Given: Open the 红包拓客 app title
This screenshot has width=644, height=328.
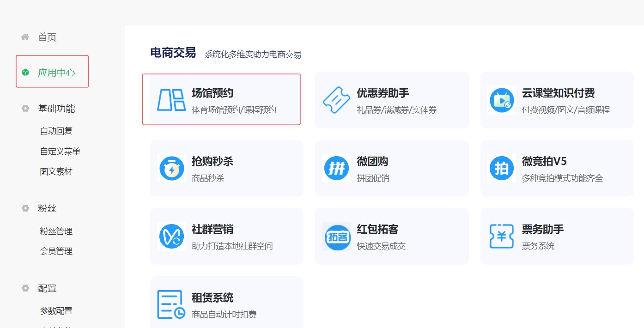Looking at the screenshot, I should point(377,229).
